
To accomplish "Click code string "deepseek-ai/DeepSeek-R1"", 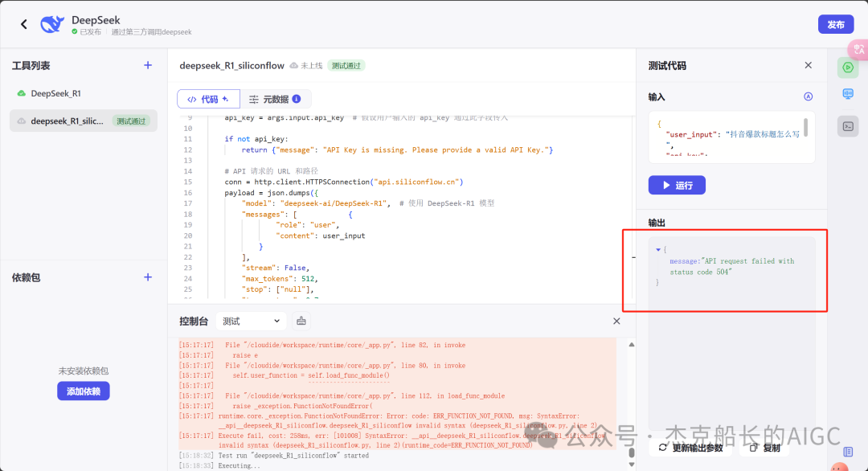I will (334, 203).
